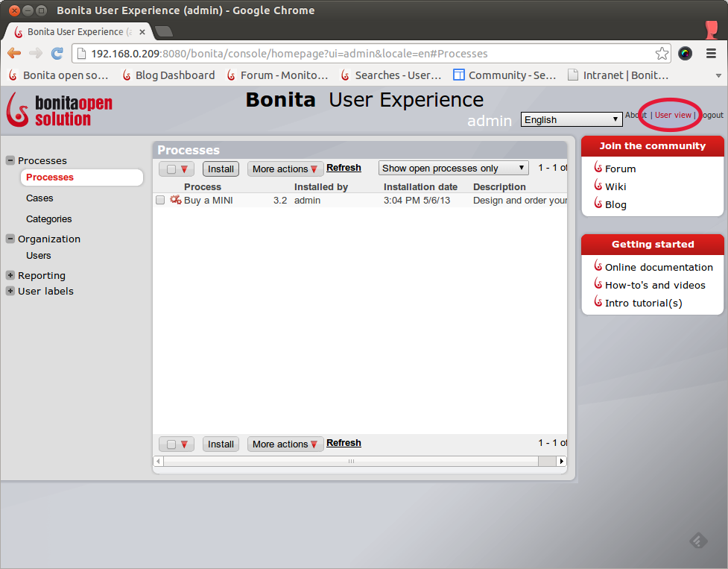
Task: Click the Bonita Open Solution logo
Action: pos(58,109)
